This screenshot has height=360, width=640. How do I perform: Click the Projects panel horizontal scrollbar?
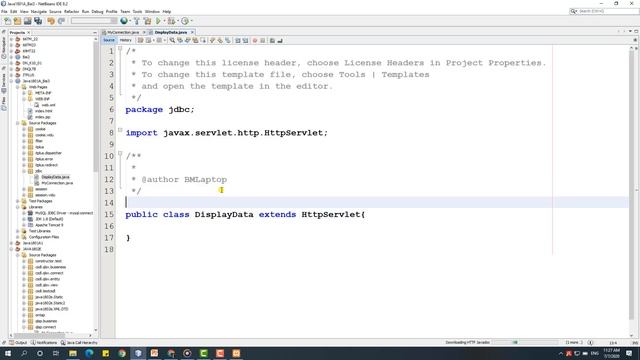(41, 335)
